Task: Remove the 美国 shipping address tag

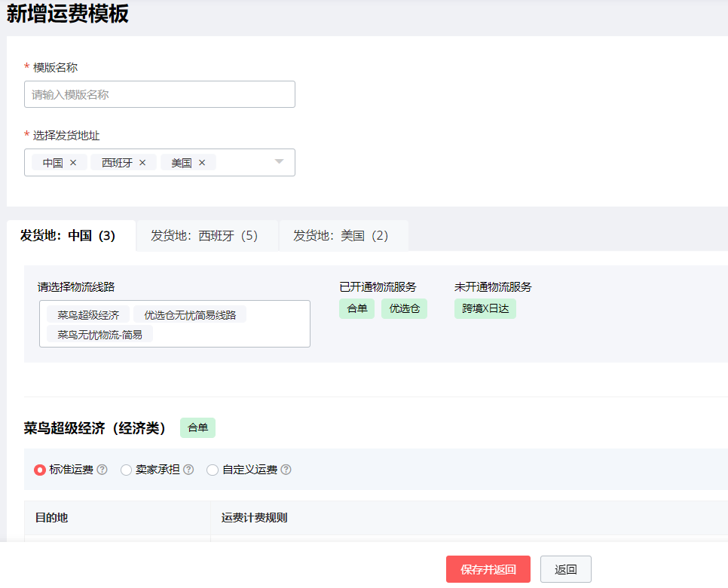Action: (202, 163)
